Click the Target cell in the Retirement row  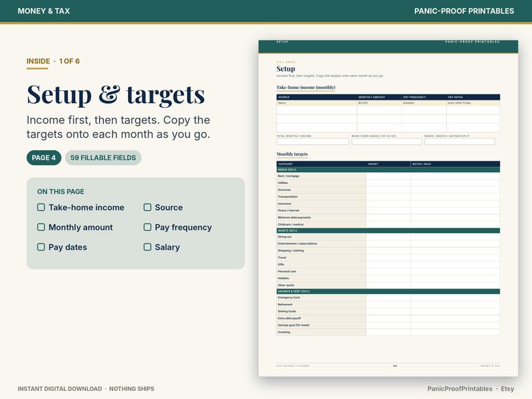pyautogui.click(x=388, y=305)
